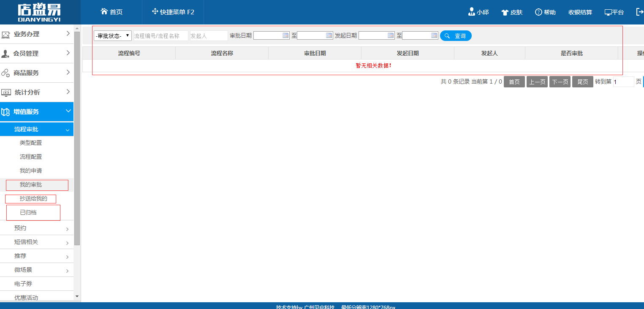Expand the 短信相关 submenu arrow
Viewport: 644px width, 309px height.
click(x=68, y=243)
